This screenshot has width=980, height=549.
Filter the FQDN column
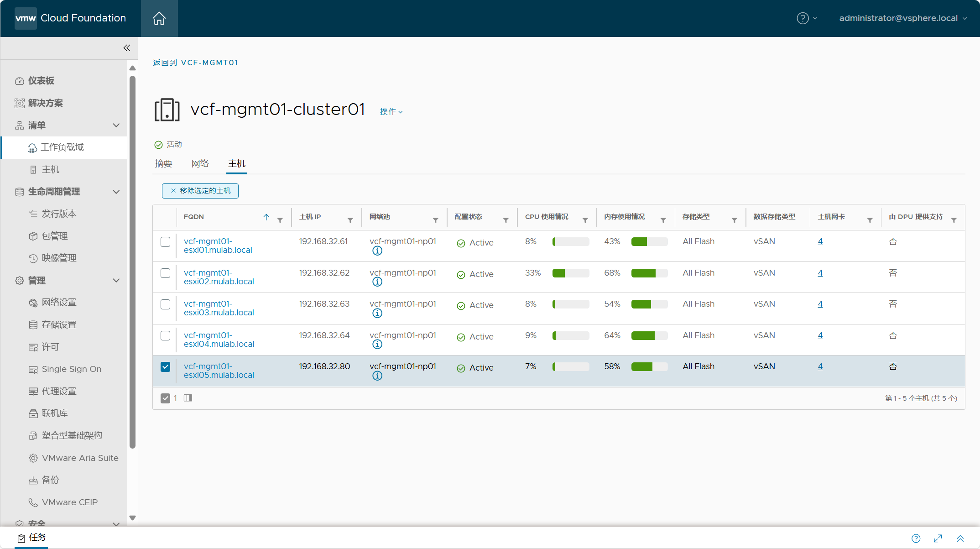(x=280, y=220)
